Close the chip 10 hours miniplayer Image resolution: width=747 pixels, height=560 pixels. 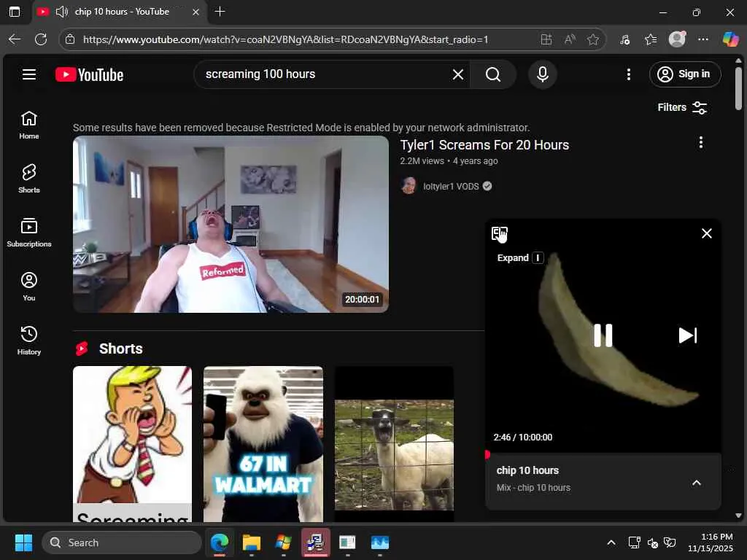click(706, 233)
